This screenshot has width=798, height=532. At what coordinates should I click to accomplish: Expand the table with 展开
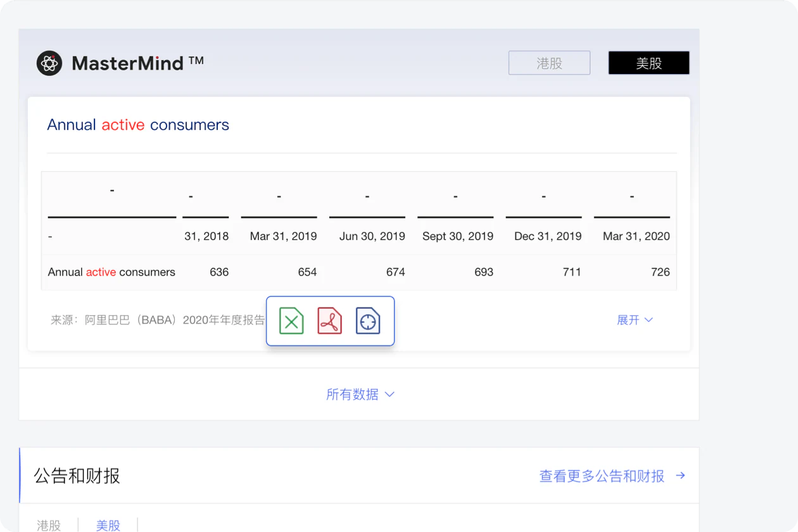[x=635, y=320]
